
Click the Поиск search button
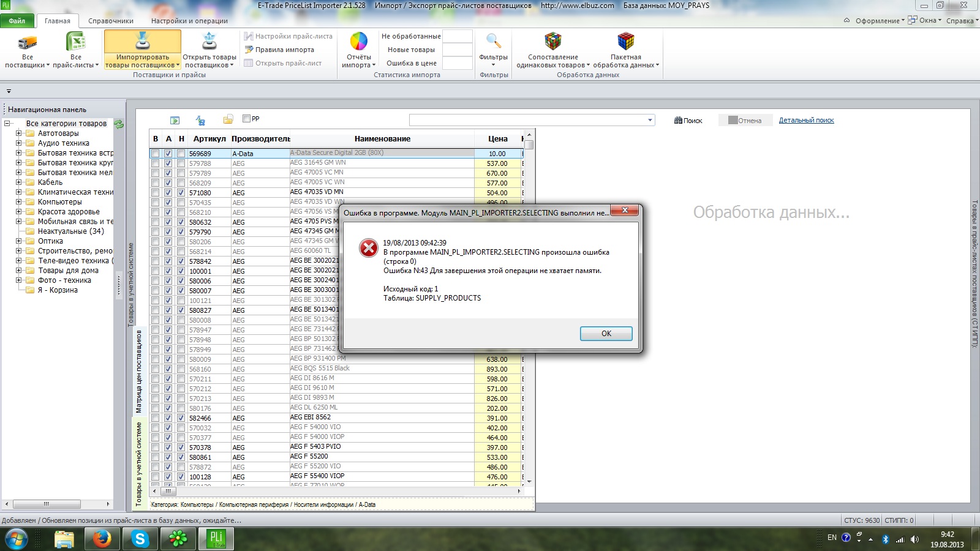click(688, 121)
